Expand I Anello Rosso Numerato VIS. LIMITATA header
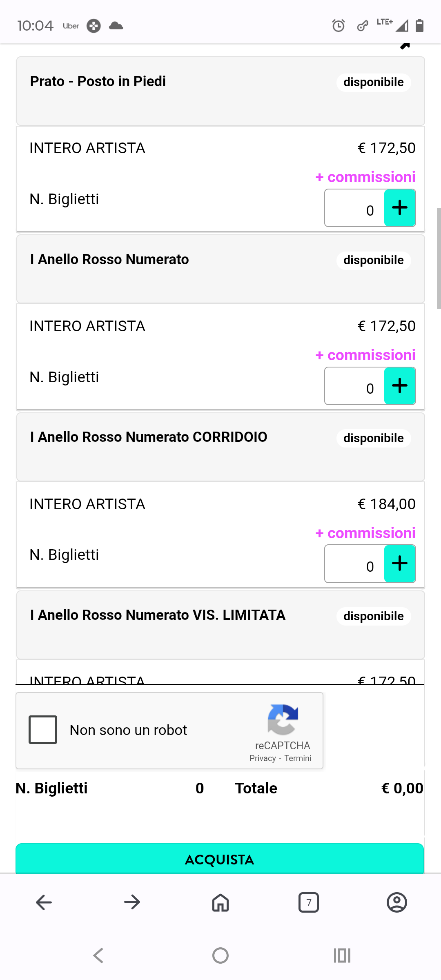The width and height of the screenshot is (441, 980). [x=220, y=625]
